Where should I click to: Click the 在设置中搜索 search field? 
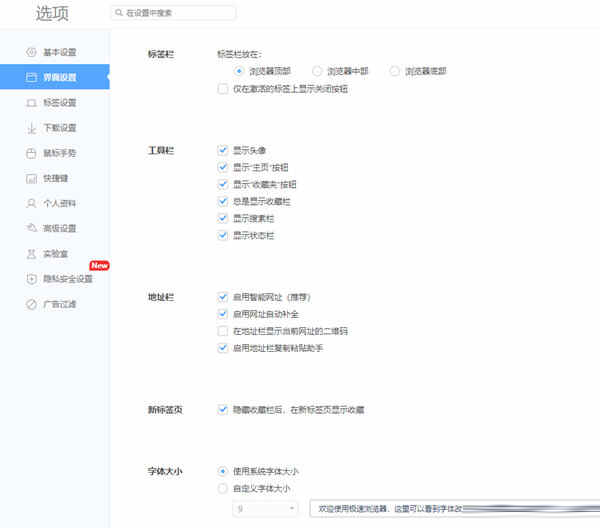[x=174, y=13]
